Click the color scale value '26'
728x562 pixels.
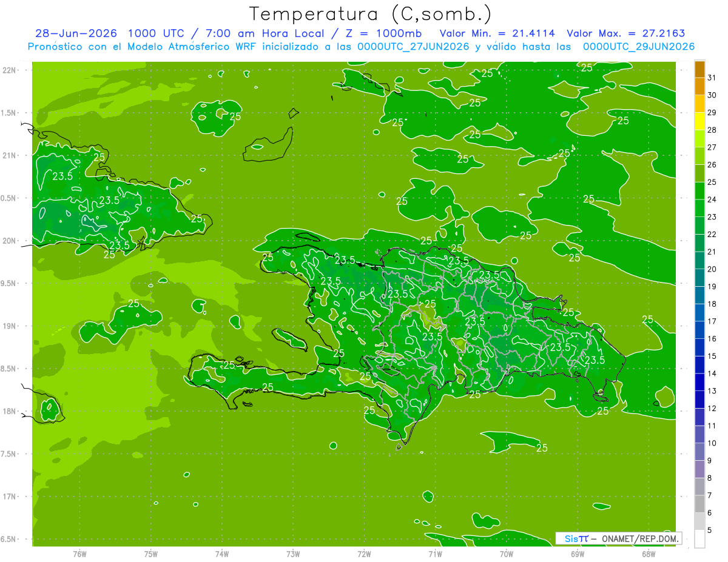click(712, 165)
